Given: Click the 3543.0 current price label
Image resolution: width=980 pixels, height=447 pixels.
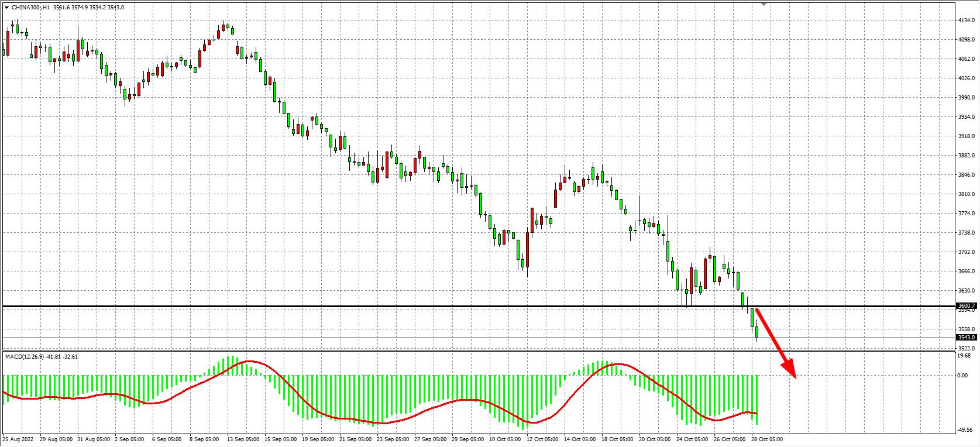Looking at the screenshot, I should point(966,337).
